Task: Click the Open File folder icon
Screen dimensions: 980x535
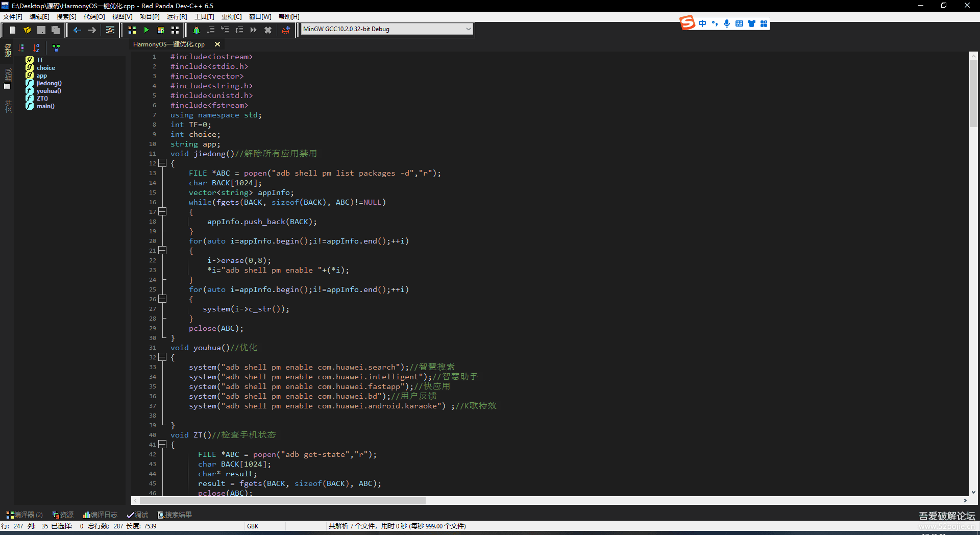Action: point(27,30)
